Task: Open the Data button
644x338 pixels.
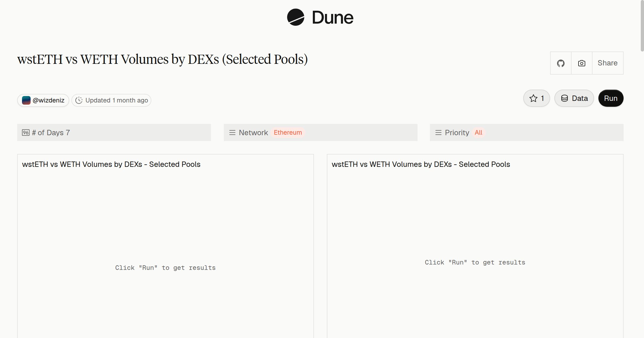Action: [574, 98]
